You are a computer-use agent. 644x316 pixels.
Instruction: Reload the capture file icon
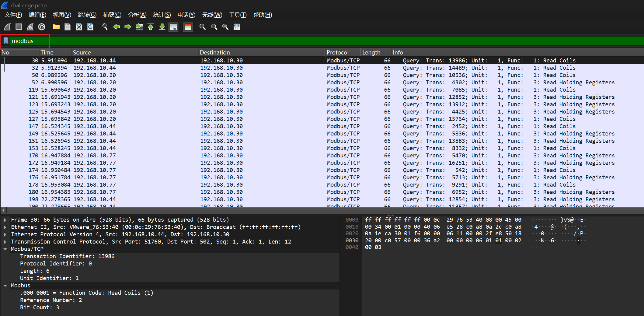(x=90, y=27)
